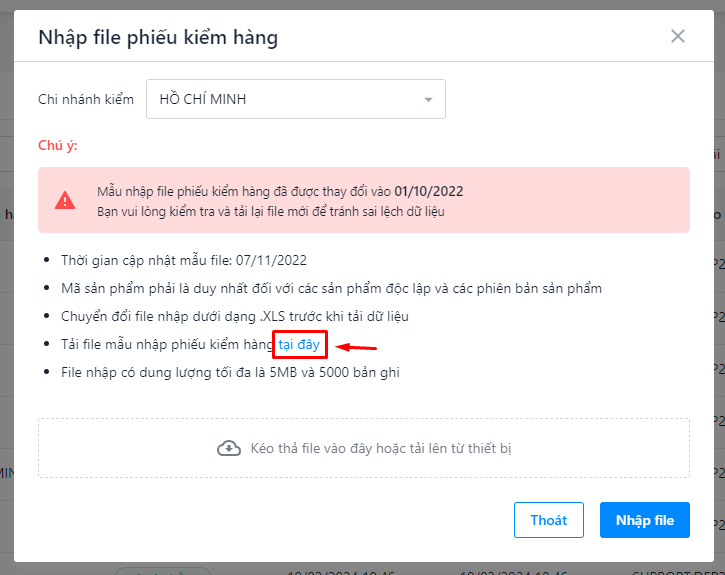Click the "Mã sản phẩm phải là duy nhất" note
Viewport: 725px width, 575px height.
(x=332, y=288)
